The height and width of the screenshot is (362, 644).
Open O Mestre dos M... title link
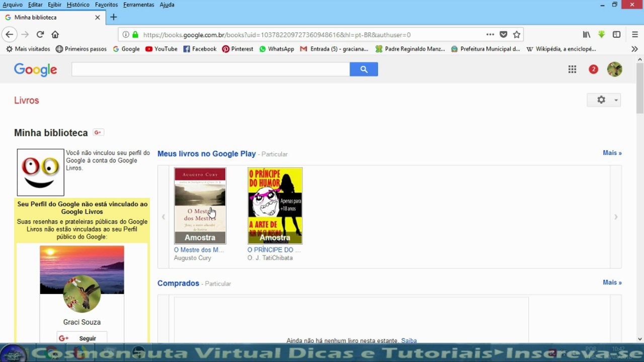click(199, 250)
